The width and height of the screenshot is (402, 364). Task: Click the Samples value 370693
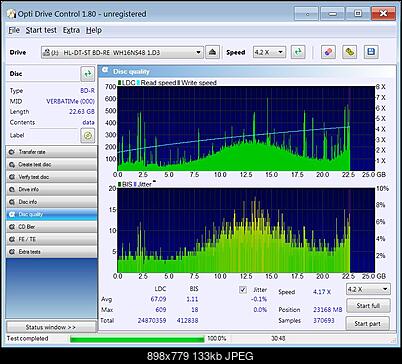[323, 320]
